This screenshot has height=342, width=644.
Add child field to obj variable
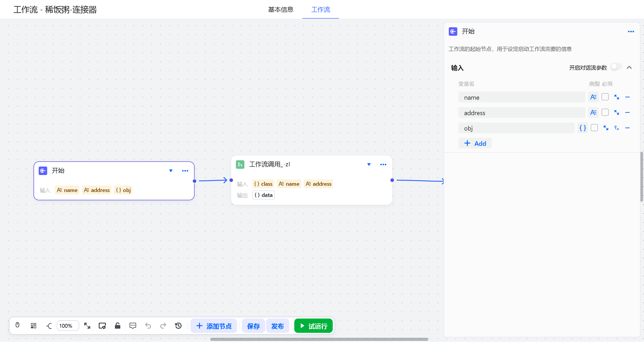coord(616,128)
